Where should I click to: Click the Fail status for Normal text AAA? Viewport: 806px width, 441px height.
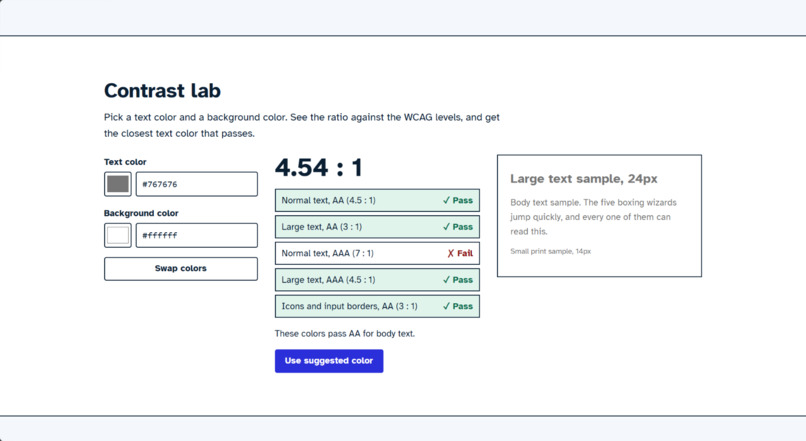pos(460,253)
